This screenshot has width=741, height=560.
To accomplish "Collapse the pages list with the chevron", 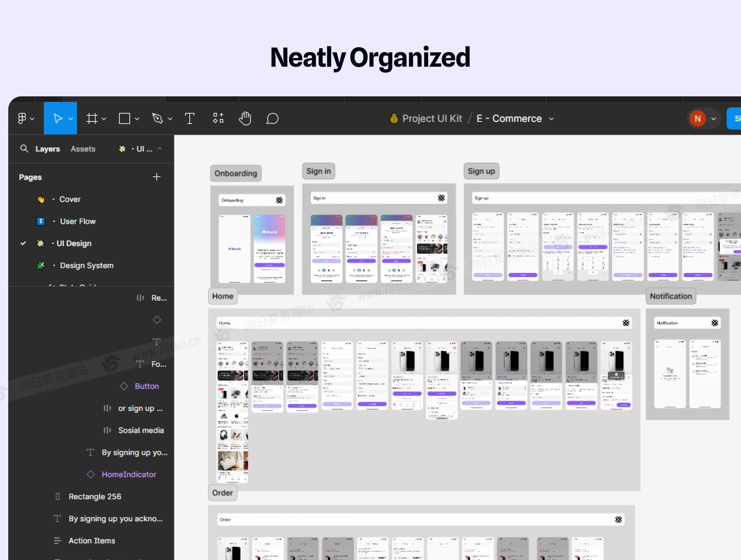I will [x=160, y=149].
